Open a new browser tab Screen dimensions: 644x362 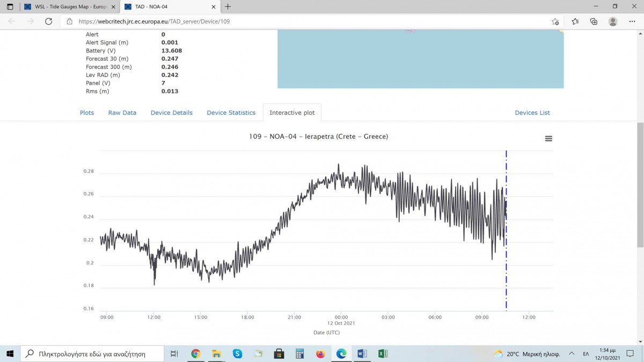coord(228,6)
